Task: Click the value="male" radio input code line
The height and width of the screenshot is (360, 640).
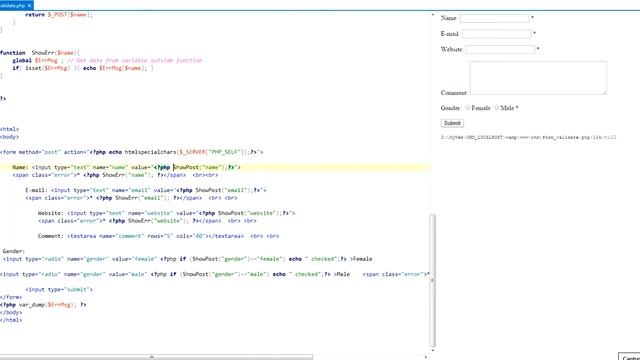Action: pos(215,274)
